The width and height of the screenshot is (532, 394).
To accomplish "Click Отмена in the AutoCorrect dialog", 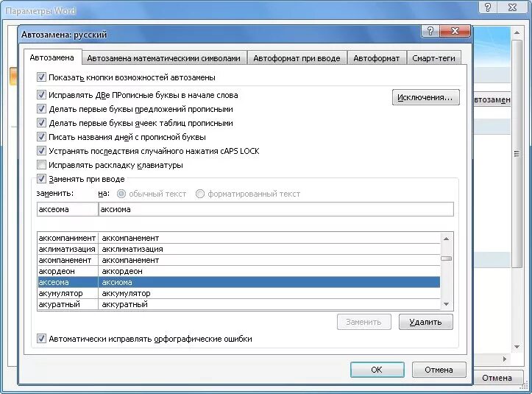I will point(439,370).
